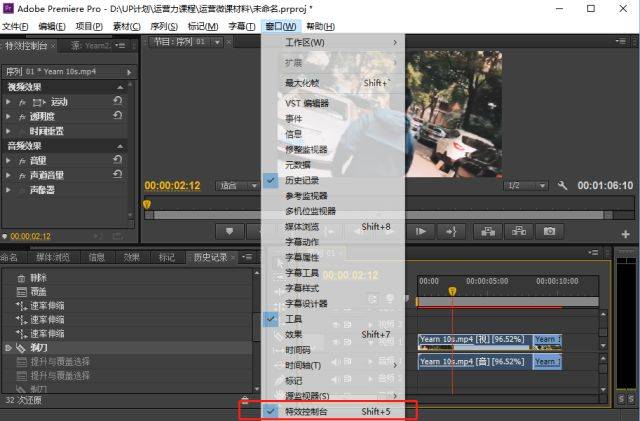Open 元数据 panel from the Window menu

point(333,165)
